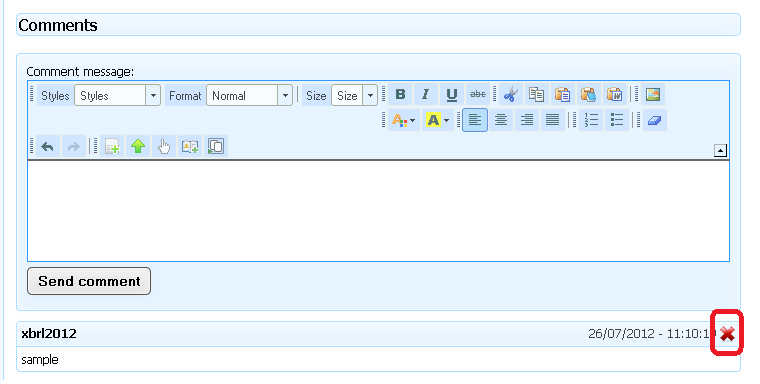Screen dimensions: 760x384
Task: Open the font Size dropdown
Action: click(354, 96)
